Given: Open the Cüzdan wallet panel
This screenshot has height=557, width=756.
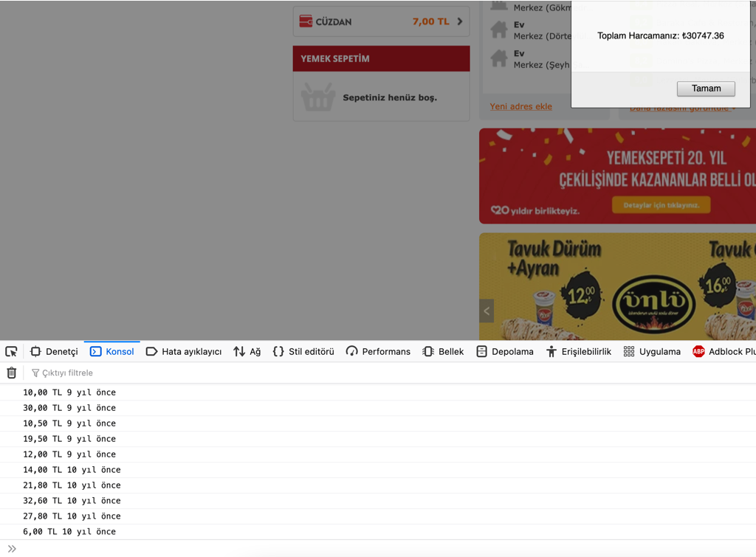Looking at the screenshot, I should coord(382,21).
